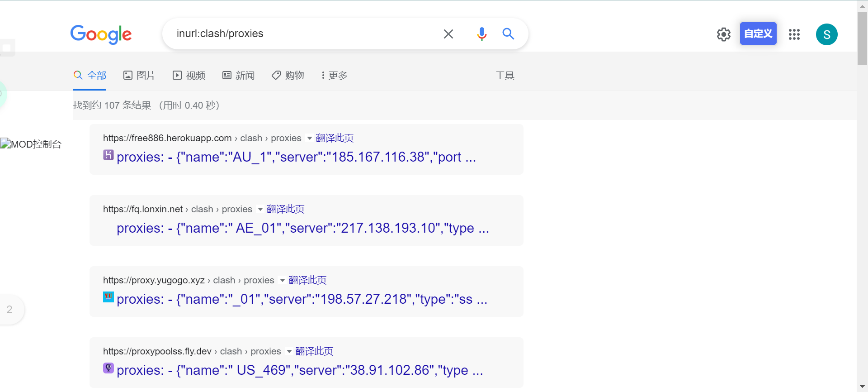Switch to 图片 tab
Screen dimensions: 868x392
(x=139, y=75)
